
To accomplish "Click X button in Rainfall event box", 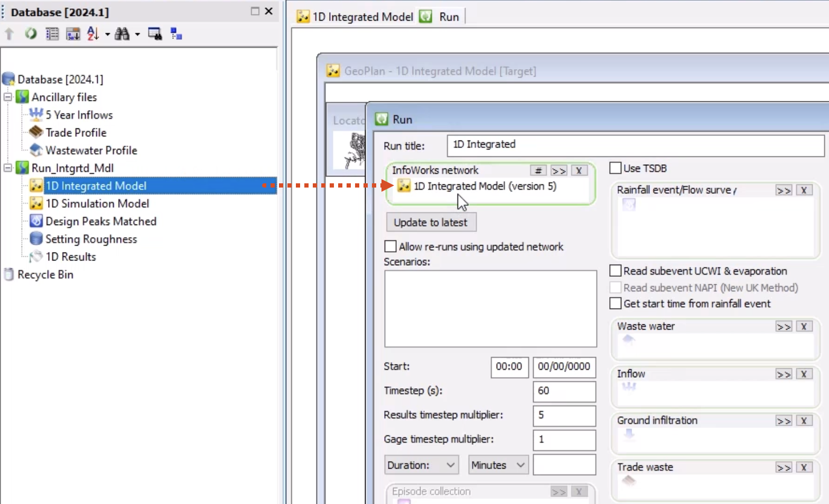I will click(804, 190).
